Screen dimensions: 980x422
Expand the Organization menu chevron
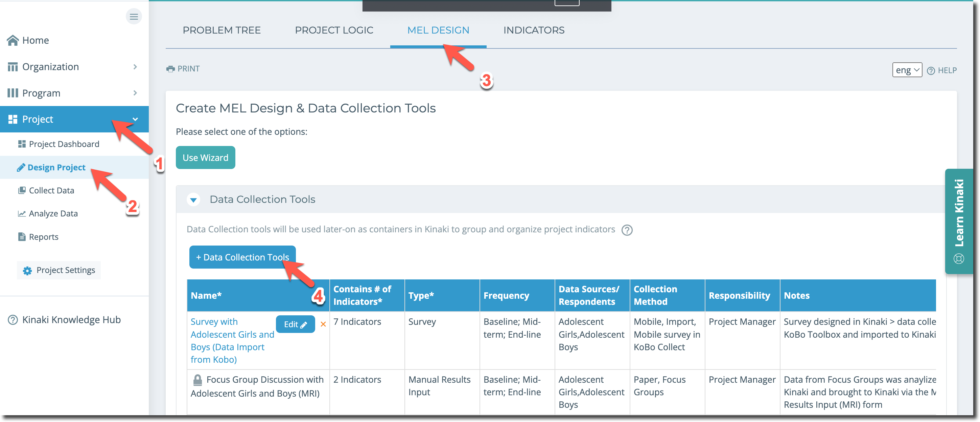[135, 67]
